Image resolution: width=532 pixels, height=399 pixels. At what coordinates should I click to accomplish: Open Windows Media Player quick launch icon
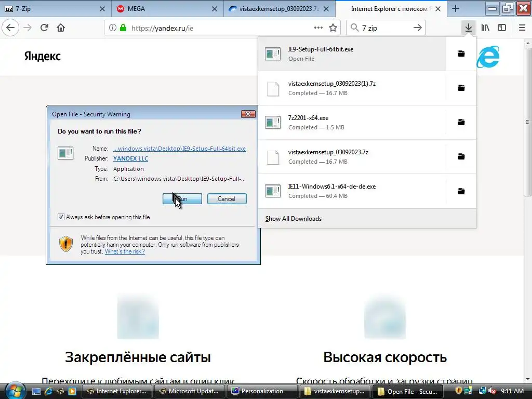click(72, 391)
